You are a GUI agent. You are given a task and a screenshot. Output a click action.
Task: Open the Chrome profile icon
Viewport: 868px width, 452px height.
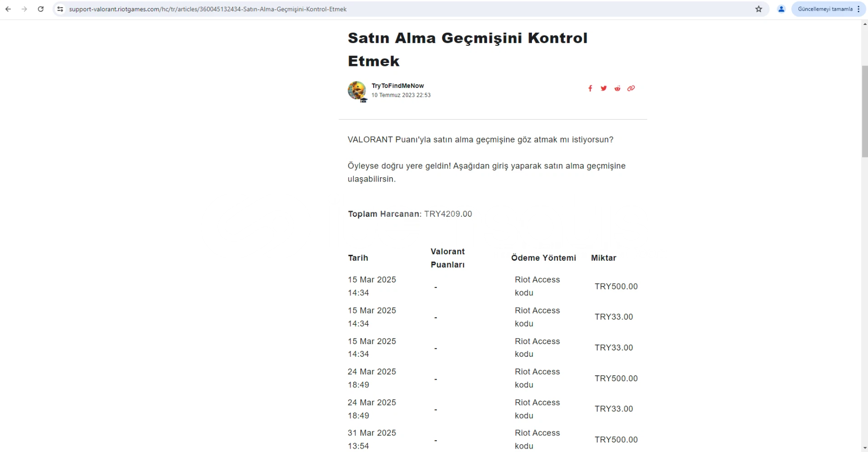(782, 9)
